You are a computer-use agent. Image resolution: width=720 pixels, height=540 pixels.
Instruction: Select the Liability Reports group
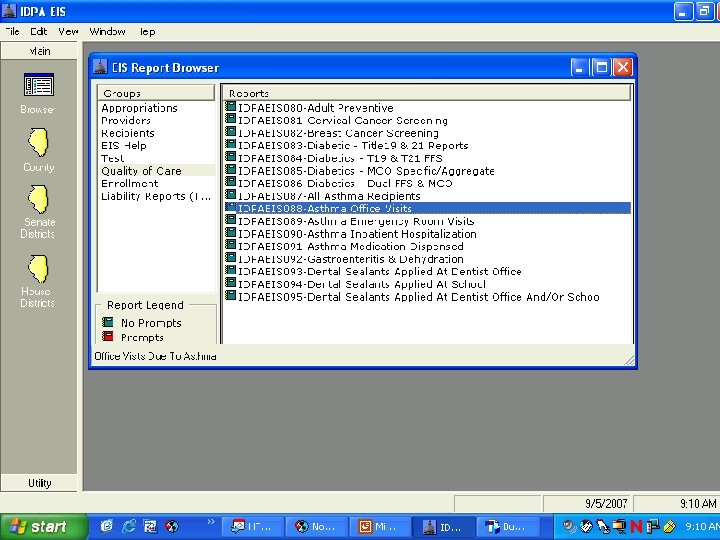click(x=156, y=196)
